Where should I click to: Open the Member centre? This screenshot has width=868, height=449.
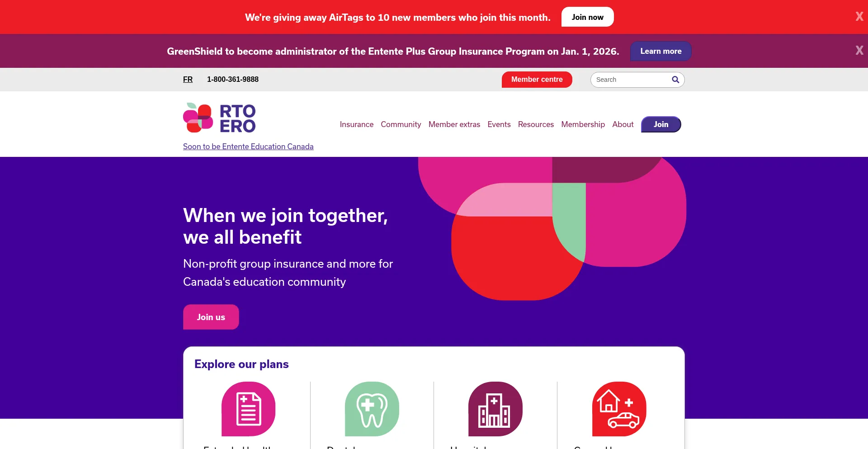pos(537,80)
